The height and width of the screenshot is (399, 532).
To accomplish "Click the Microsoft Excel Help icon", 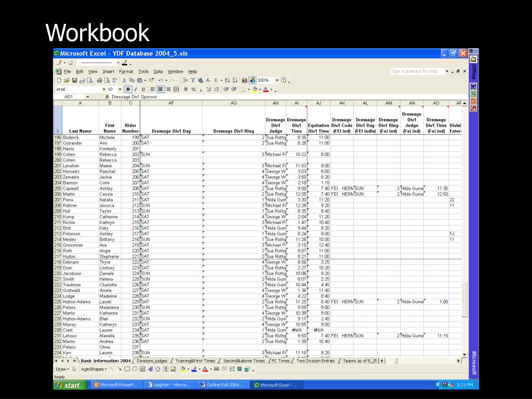I will [283, 81].
